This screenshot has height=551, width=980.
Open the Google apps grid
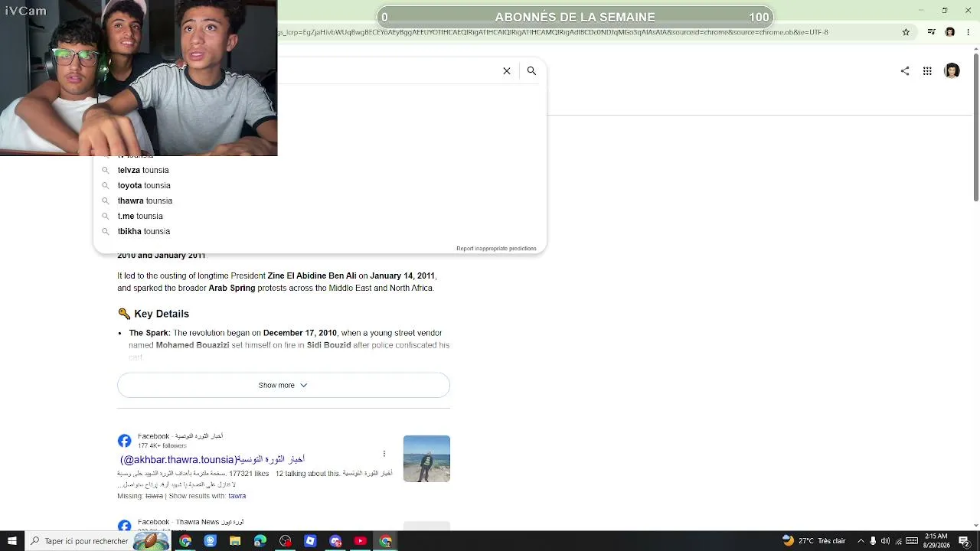pos(927,71)
